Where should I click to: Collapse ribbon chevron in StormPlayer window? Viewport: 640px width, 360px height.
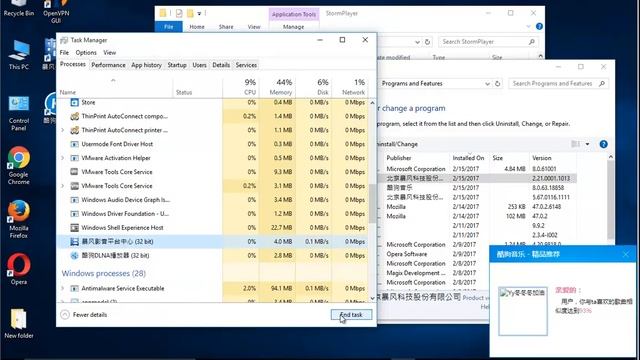point(528,27)
